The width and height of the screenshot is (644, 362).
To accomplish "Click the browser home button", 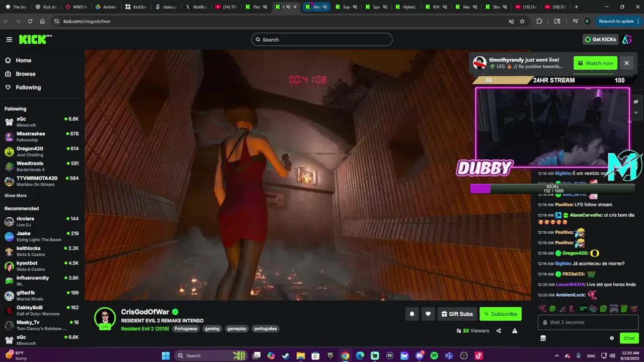I will tap(42, 21).
